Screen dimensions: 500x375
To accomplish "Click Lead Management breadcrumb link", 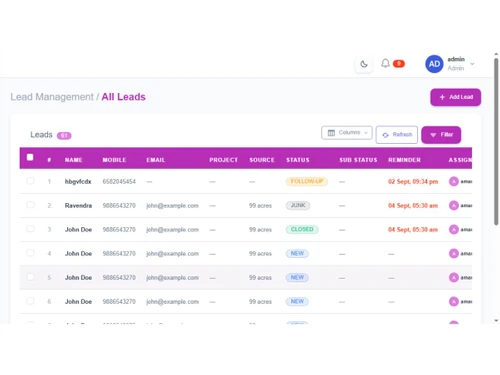I will [x=52, y=97].
